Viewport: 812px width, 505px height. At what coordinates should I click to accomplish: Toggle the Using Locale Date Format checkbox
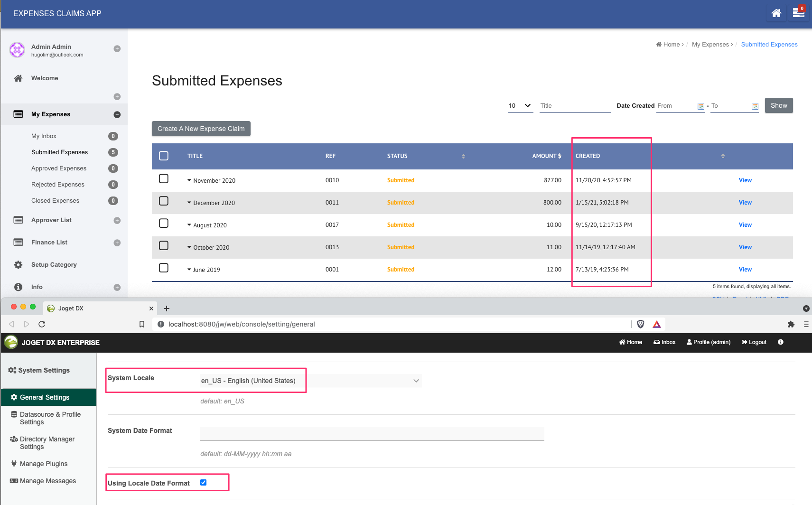tap(204, 483)
